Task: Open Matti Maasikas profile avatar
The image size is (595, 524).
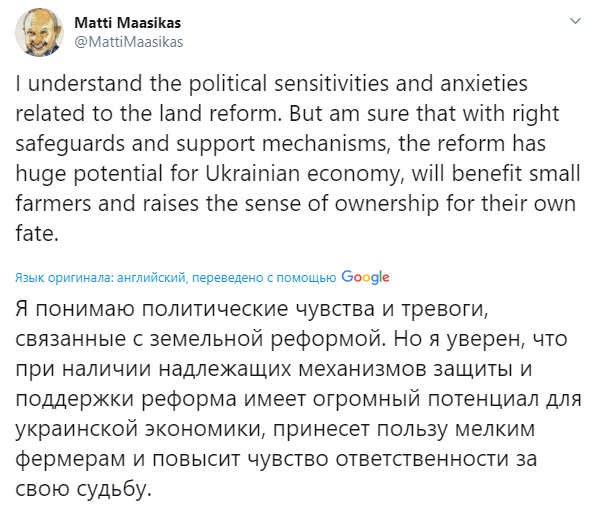Action: click(39, 32)
